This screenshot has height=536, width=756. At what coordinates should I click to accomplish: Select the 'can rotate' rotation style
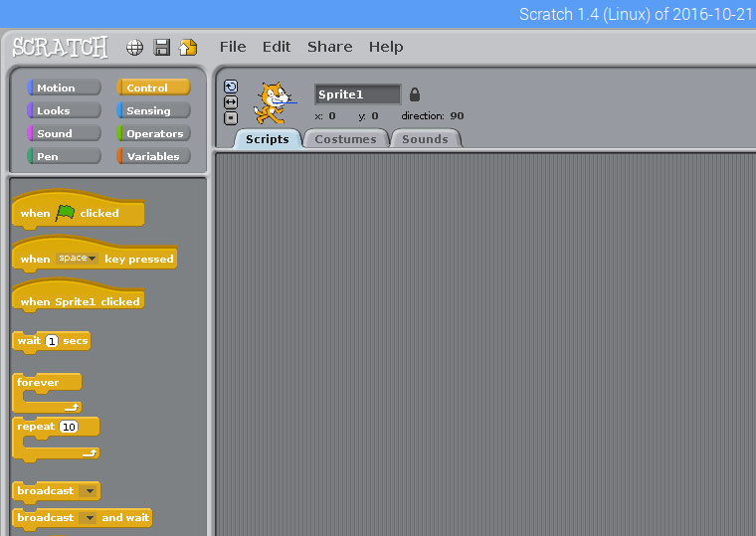(231, 87)
